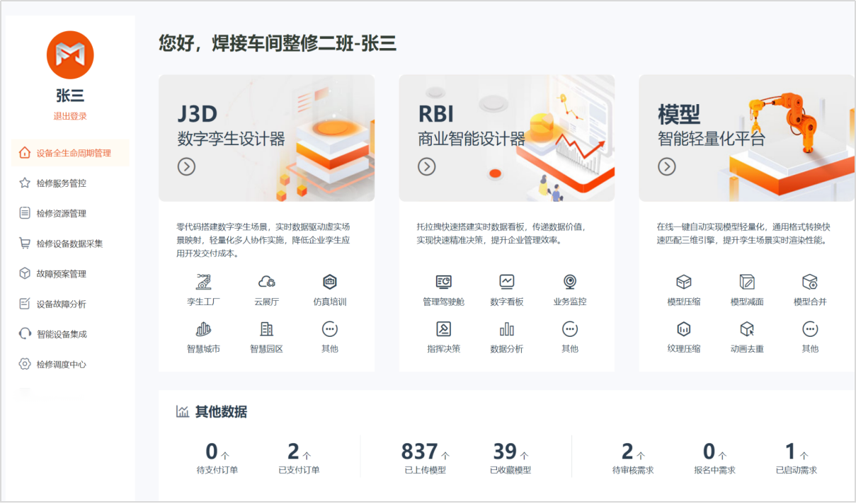
Task: Select 检修服务管控 in the sidebar
Action: point(61,183)
